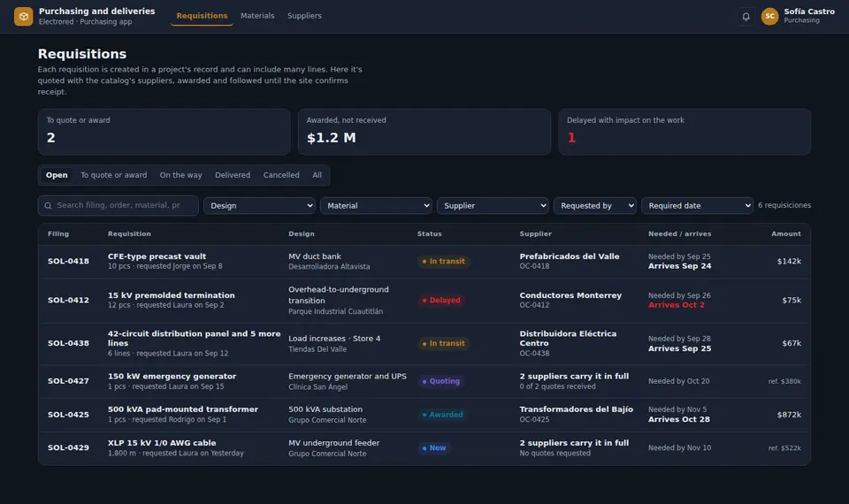Click supplier Conductores Monterrey
Screen dimensions: 849x504
pos(570,295)
